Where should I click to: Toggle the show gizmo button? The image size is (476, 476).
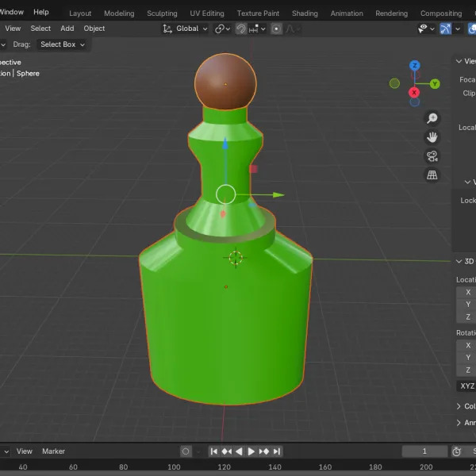tap(445, 29)
